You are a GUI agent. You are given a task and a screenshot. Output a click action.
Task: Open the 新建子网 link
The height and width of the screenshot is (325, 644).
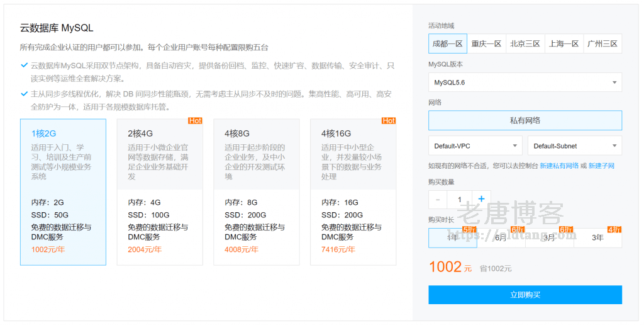click(x=601, y=166)
